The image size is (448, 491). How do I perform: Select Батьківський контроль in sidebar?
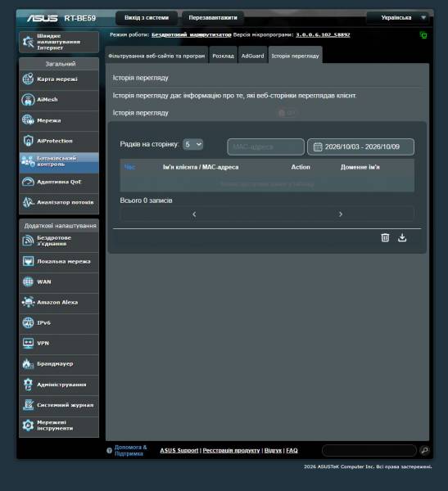coord(59,161)
